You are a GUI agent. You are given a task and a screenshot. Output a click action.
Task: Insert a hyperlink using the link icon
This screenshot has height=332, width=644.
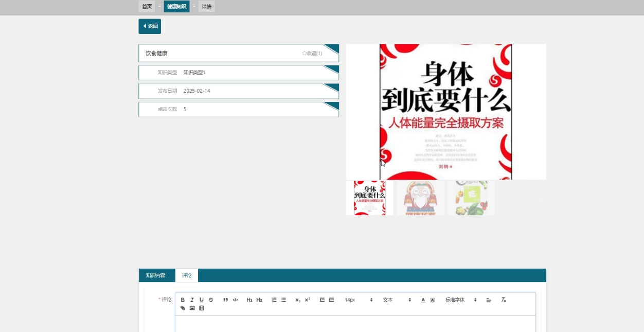(183, 308)
